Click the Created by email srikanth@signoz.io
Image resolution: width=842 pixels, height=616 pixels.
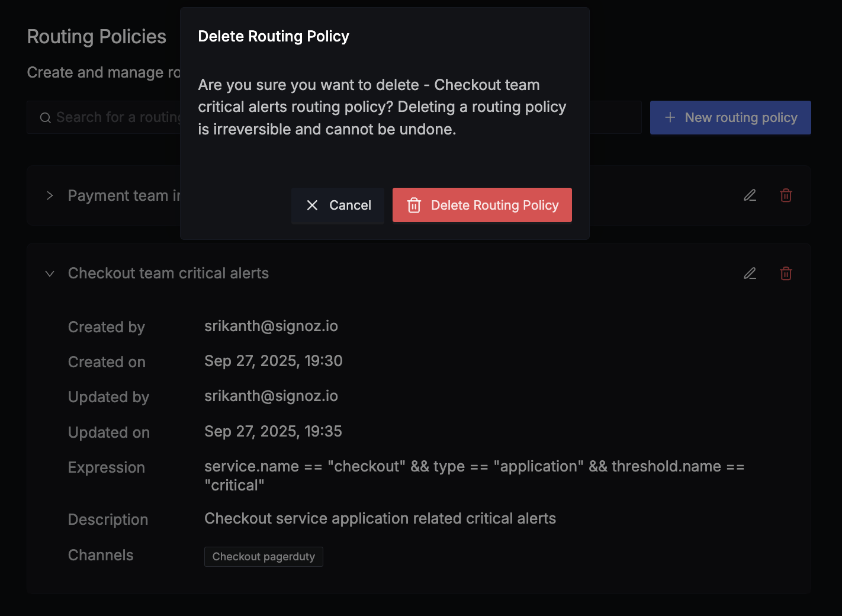click(271, 326)
